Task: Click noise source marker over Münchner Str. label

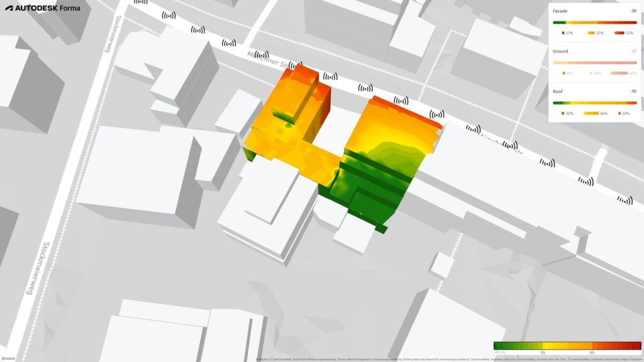Action: (262, 55)
